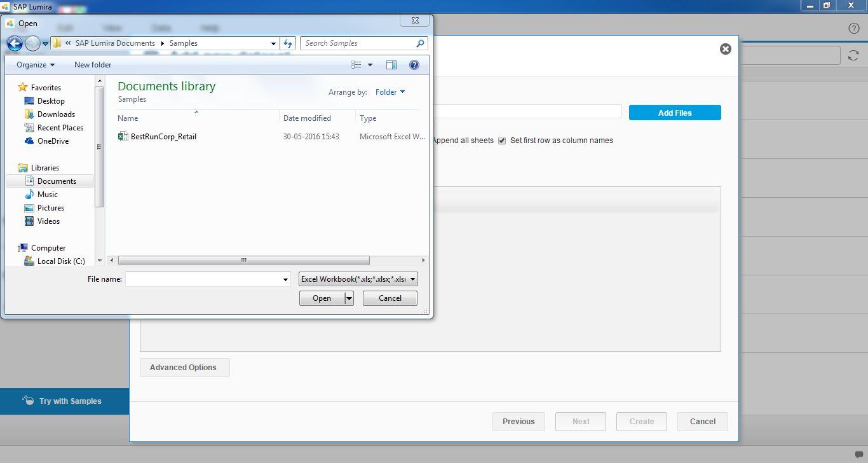The width and height of the screenshot is (868, 463).
Task: Click the refresh button beside address bar
Action: [288, 43]
